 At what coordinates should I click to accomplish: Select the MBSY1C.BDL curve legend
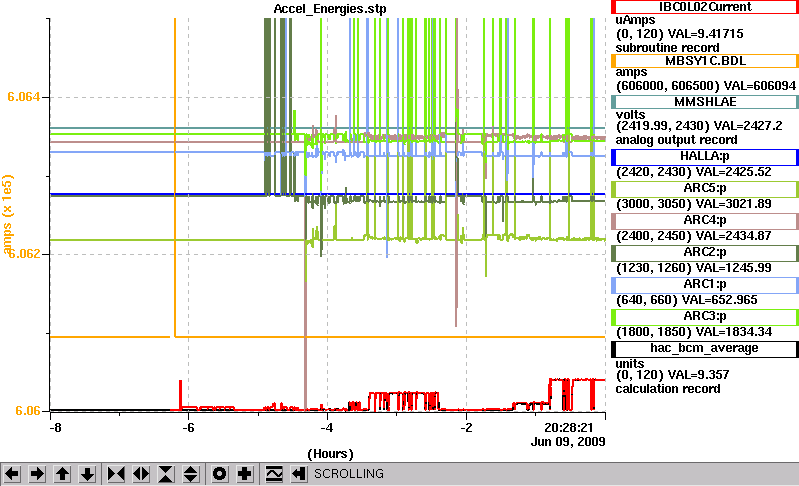tap(705, 61)
